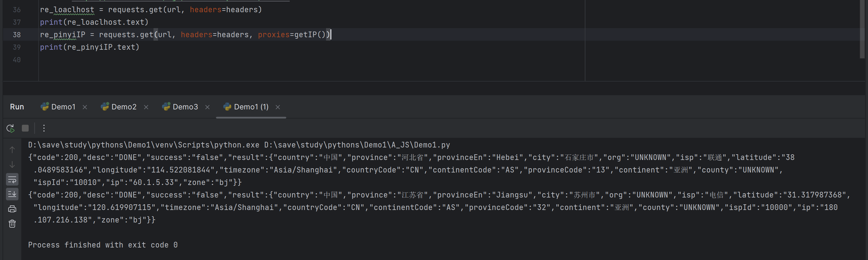Rerun the Demo1 script
Screen dimensions: 868x260
click(10, 128)
